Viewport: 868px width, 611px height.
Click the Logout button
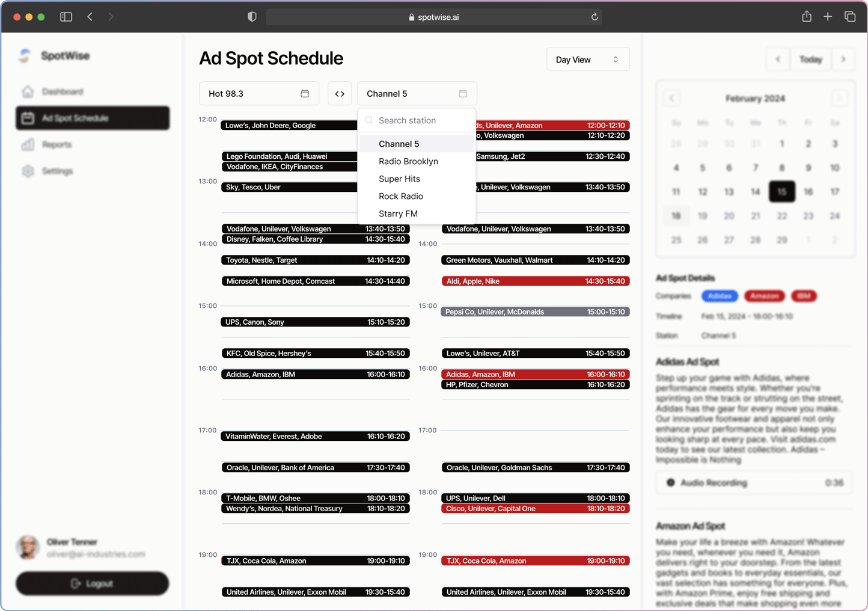point(92,583)
